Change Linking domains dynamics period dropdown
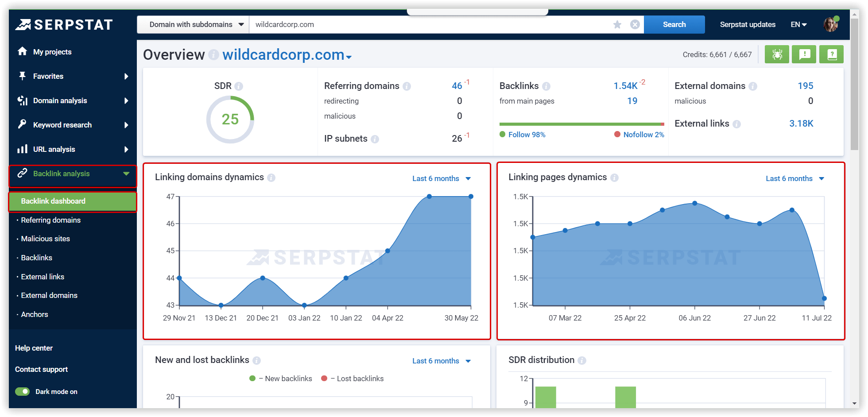Viewport: 868px width, 417px height. click(442, 178)
